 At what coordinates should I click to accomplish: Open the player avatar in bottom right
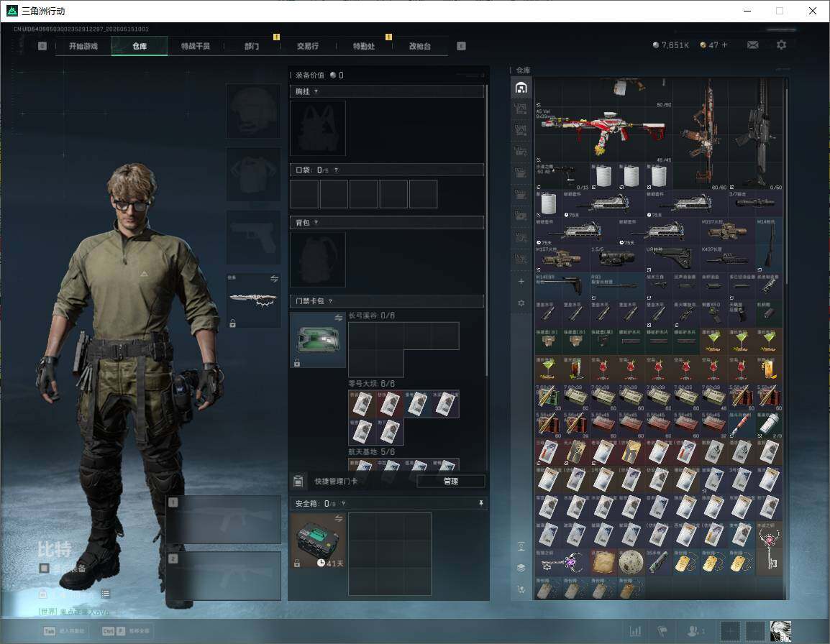point(780,631)
